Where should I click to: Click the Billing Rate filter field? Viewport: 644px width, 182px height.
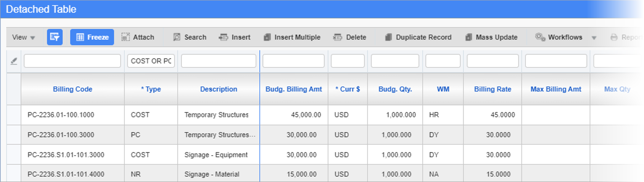click(x=493, y=61)
